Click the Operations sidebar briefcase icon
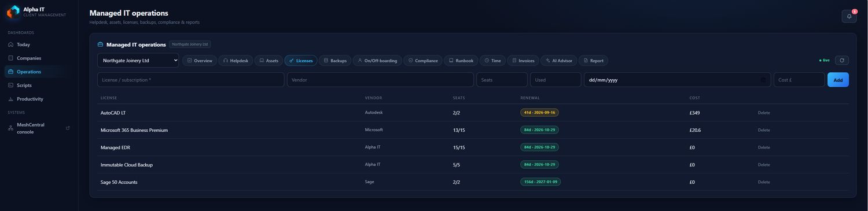The image size is (868, 211). click(x=10, y=72)
